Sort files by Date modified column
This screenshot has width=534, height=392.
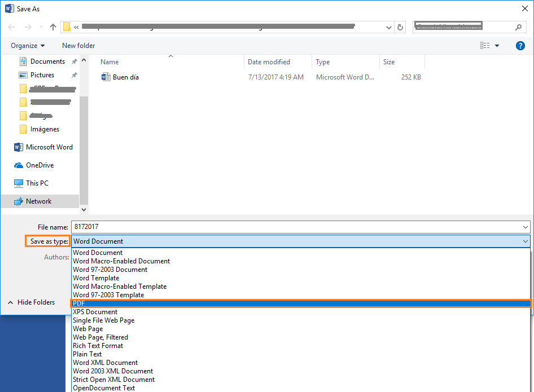[x=269, y=62]
